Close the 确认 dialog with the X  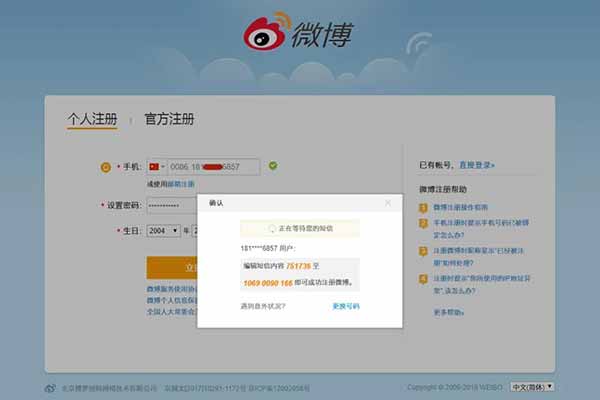tap(388, 203)
